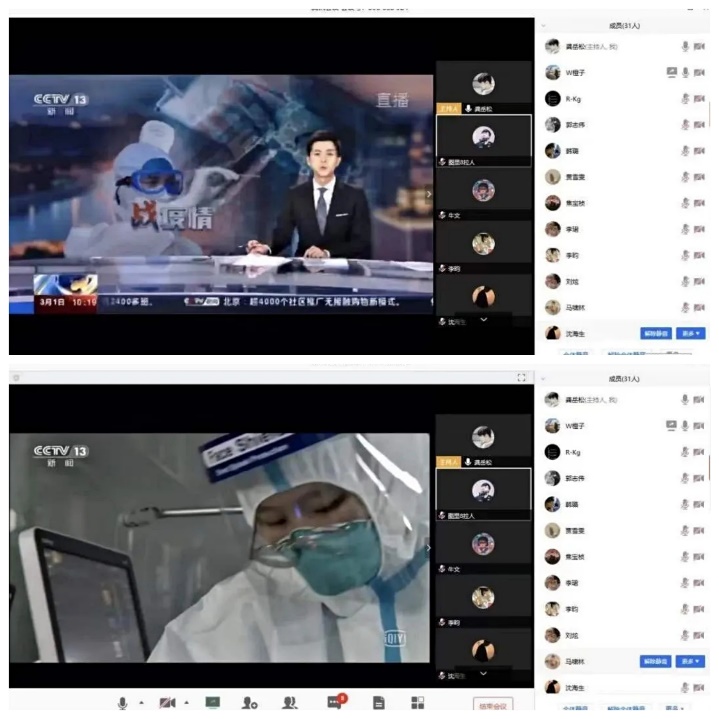
Task: Click screen-share icon in W橙子 row, lower list
Action: 671,426
